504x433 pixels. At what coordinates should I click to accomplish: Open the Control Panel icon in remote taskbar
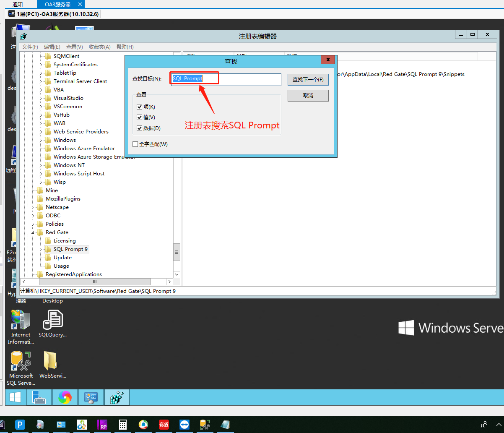(91, 397)
